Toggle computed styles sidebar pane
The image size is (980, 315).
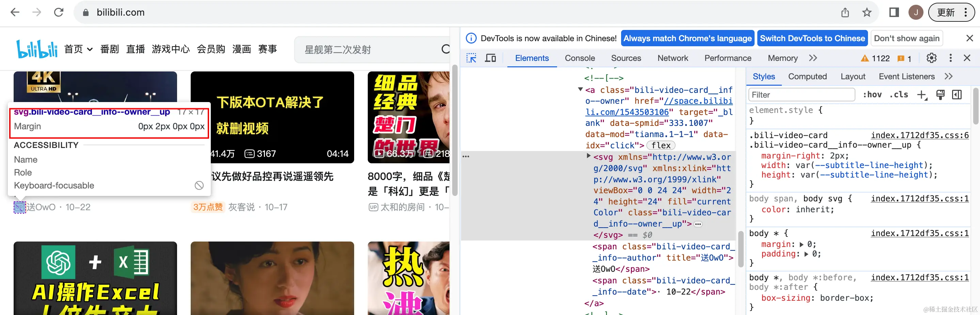[957, 95]
